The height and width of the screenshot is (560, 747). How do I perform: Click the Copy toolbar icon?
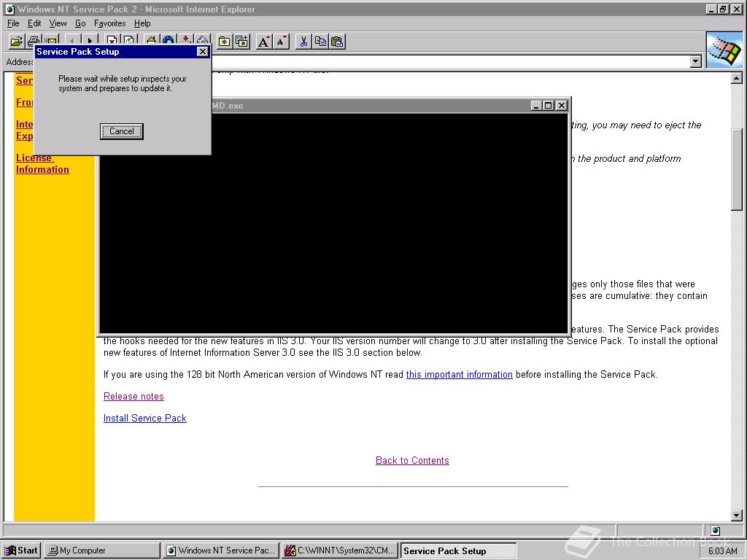(320, 42)
